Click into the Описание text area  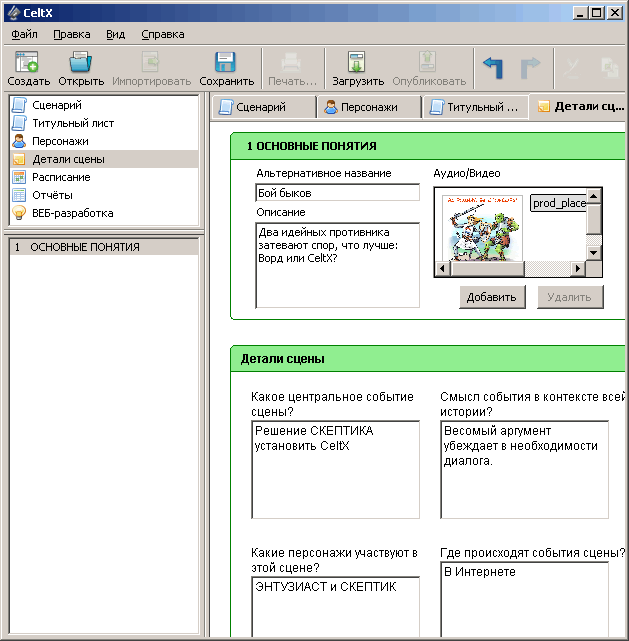point(337,265)
